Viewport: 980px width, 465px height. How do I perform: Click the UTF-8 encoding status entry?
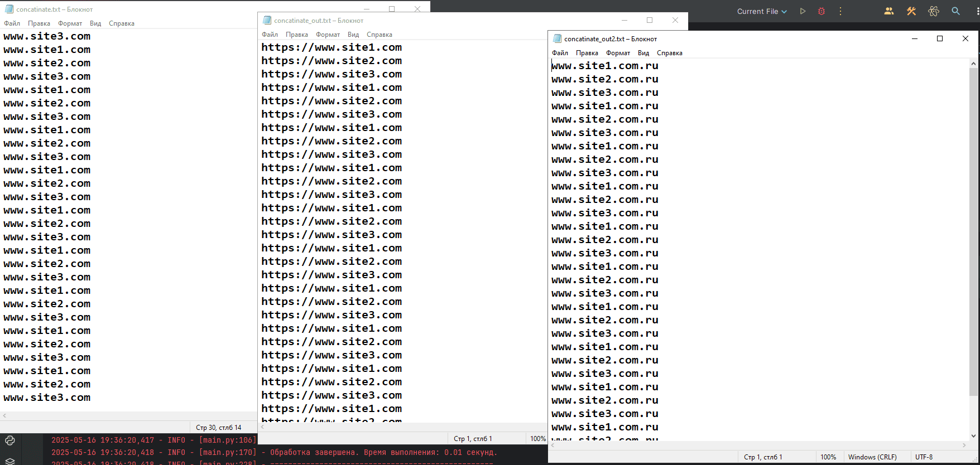click(924, 457)
